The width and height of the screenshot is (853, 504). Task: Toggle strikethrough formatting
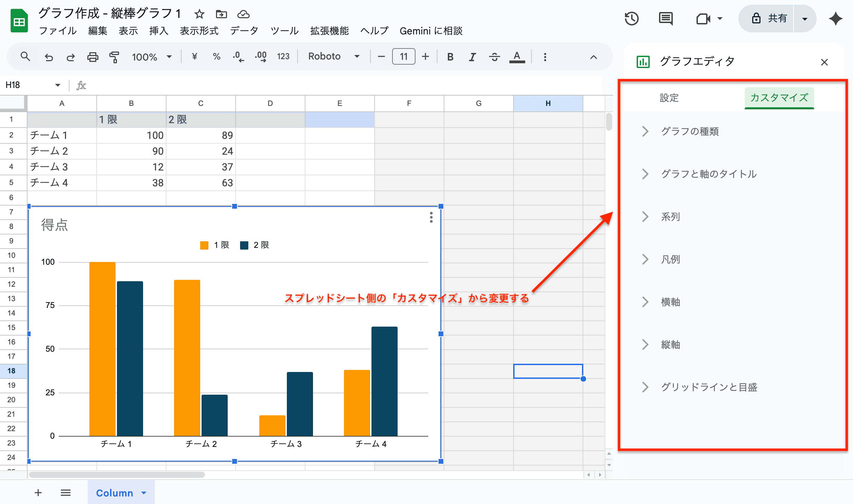click(x=494, y=57)
